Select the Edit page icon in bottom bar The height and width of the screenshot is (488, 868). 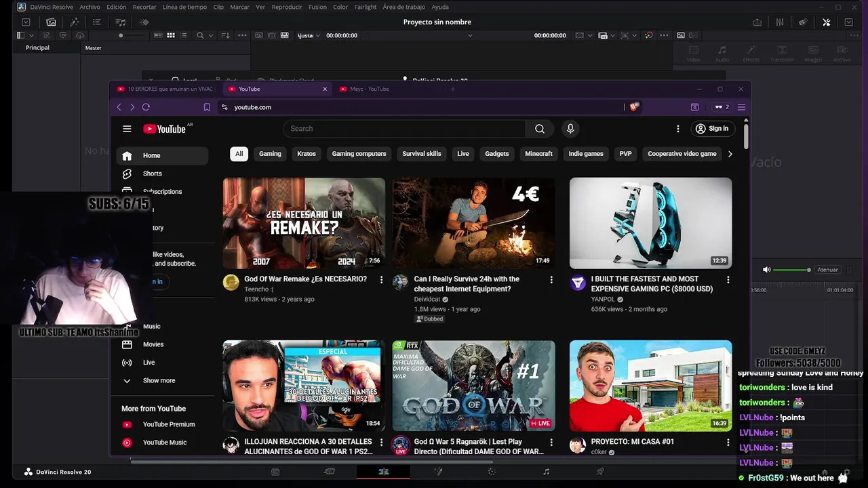(x=383, y=472)
